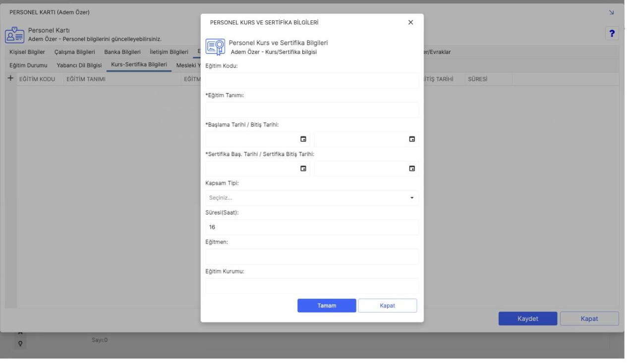The image size is (630, 364).
Task: Open the Eğitim Durumu sub-tab
Action: tap(29, 65)
